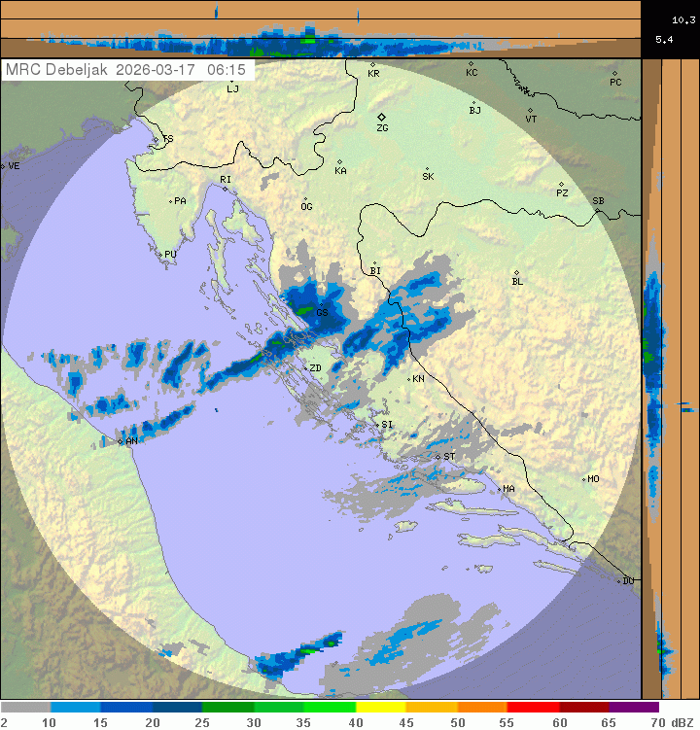Click the ST station marker on the coast
700x730 pixels.
coord(438,456)
